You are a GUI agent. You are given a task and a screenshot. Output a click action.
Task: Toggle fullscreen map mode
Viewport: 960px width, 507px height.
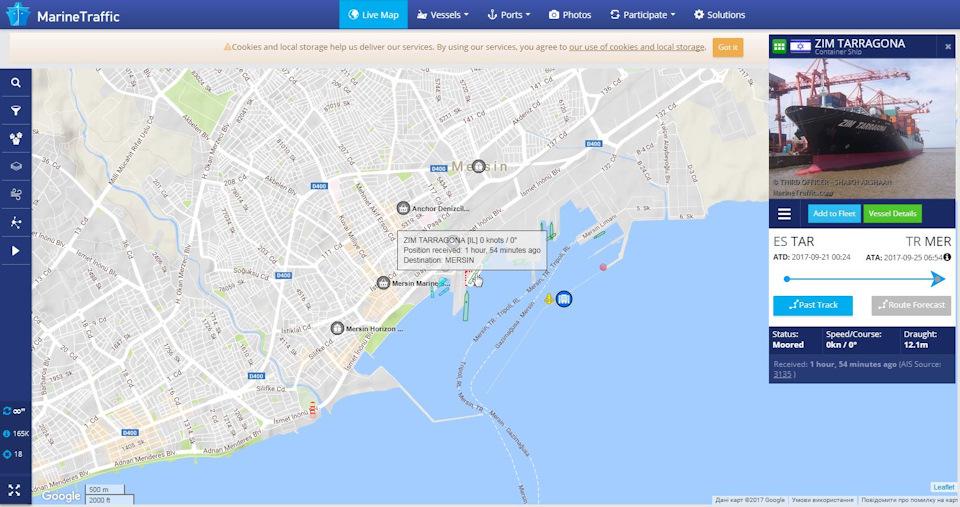(14, 490)
